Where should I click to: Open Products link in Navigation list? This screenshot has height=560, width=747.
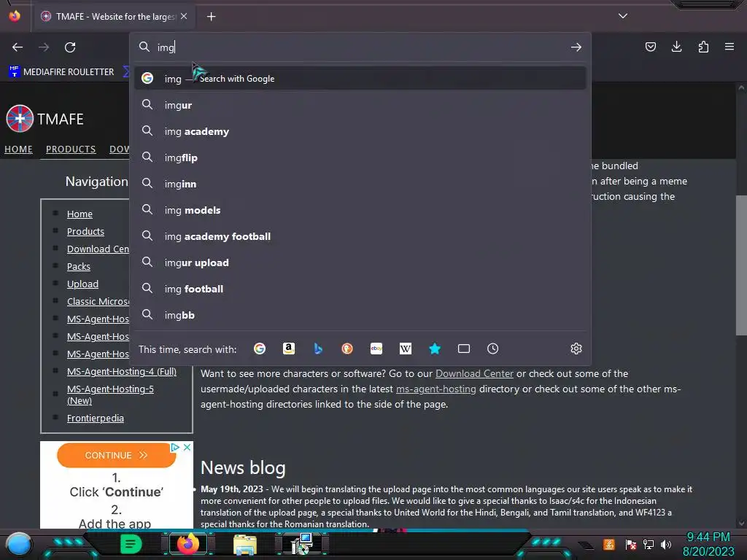pyautogui.click(x=85, y=231)
